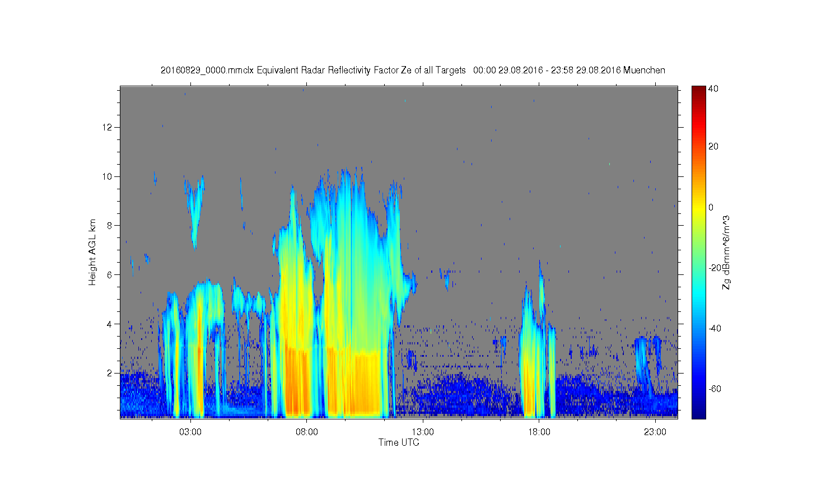This screenshot has height=504, width=840.
Task: Click the height label '2' on y-axis
Action: tap(110, 374)
